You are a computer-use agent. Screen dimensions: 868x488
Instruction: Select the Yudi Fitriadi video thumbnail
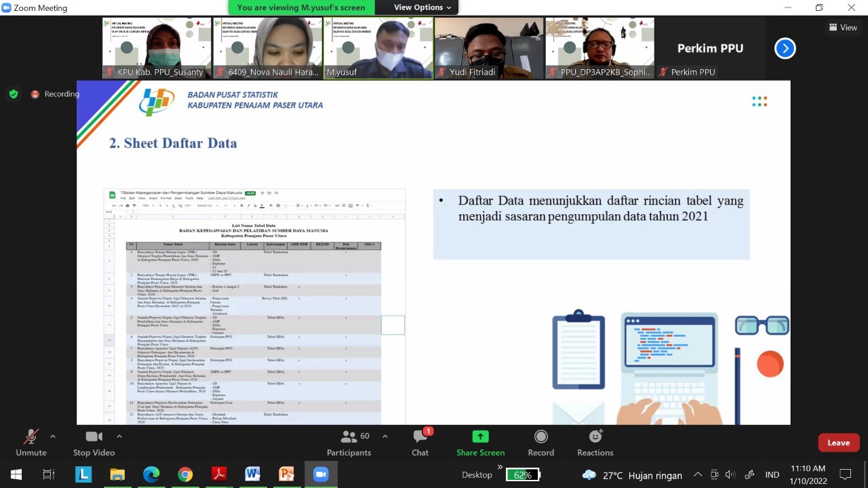[489, 47]
